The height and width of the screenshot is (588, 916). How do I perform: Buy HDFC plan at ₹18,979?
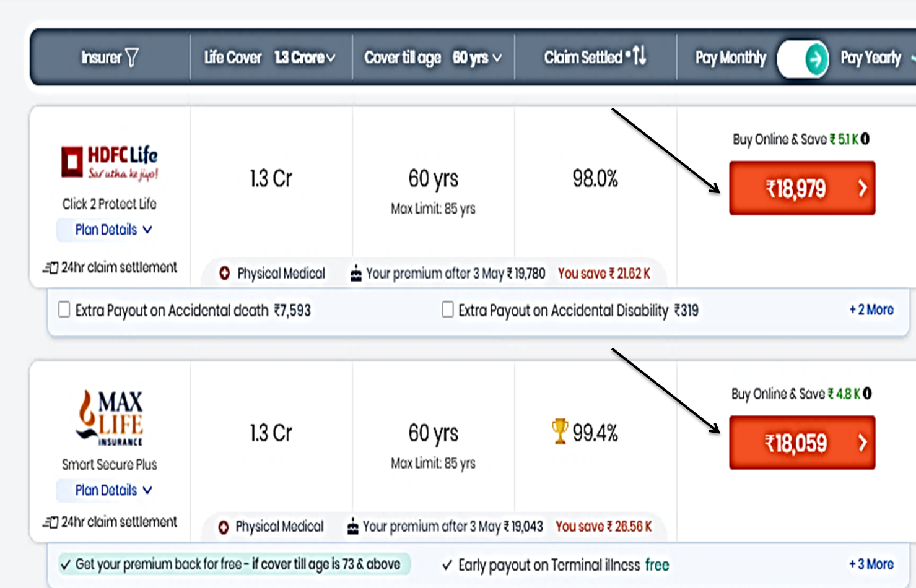(x=802, y=188)
